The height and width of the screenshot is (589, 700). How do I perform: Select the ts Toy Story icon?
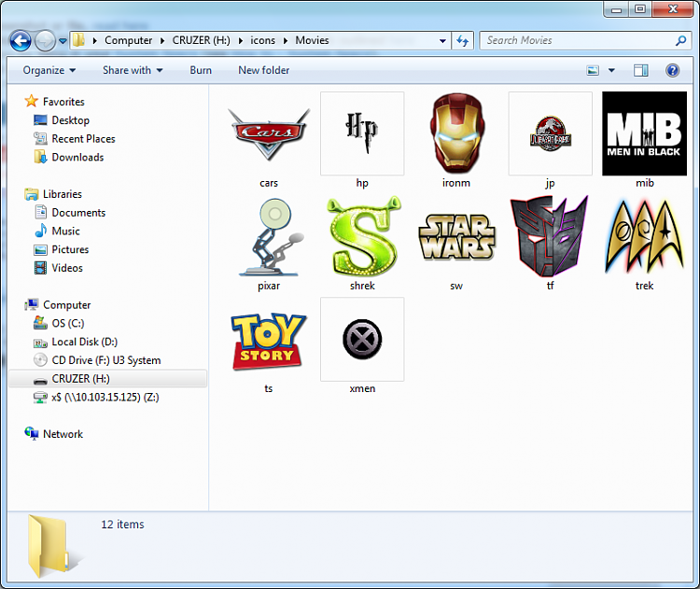pyautogui.click(x=268, y=340)
